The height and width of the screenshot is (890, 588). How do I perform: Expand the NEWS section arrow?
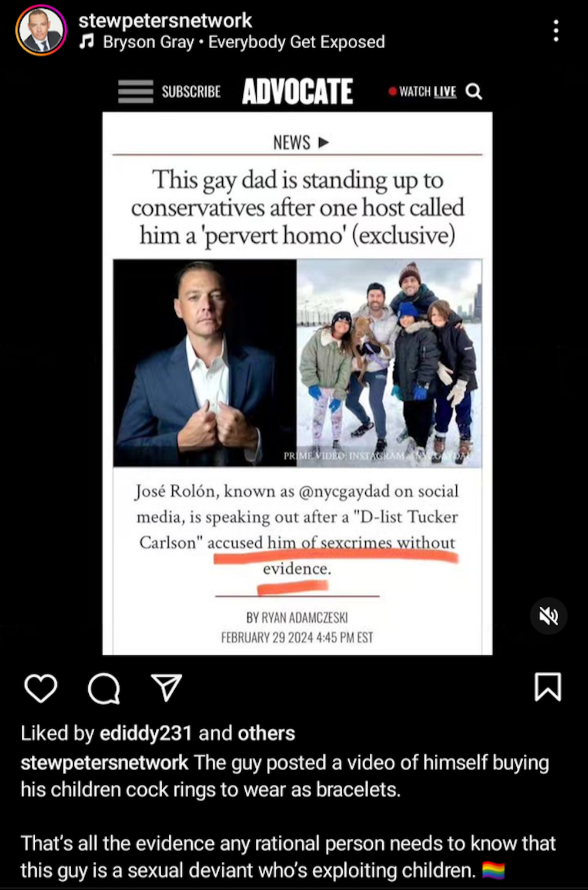coord(323,142)
